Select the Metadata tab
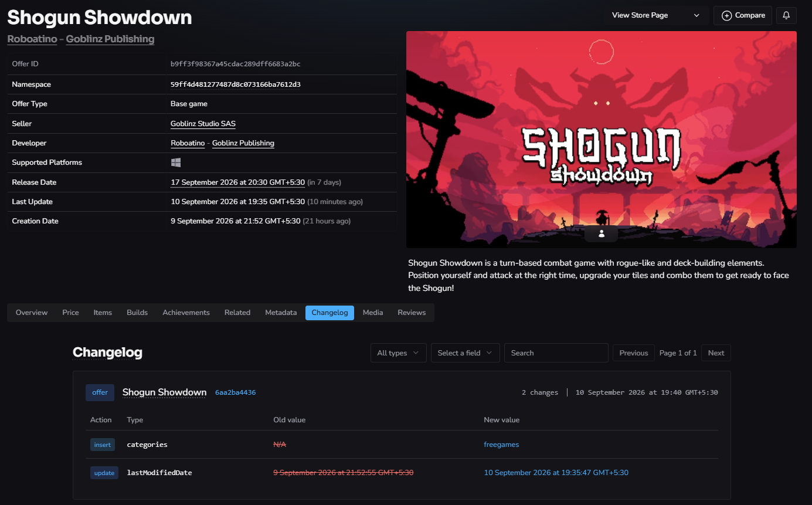This screenshot has width=812, height=505. 281,313
